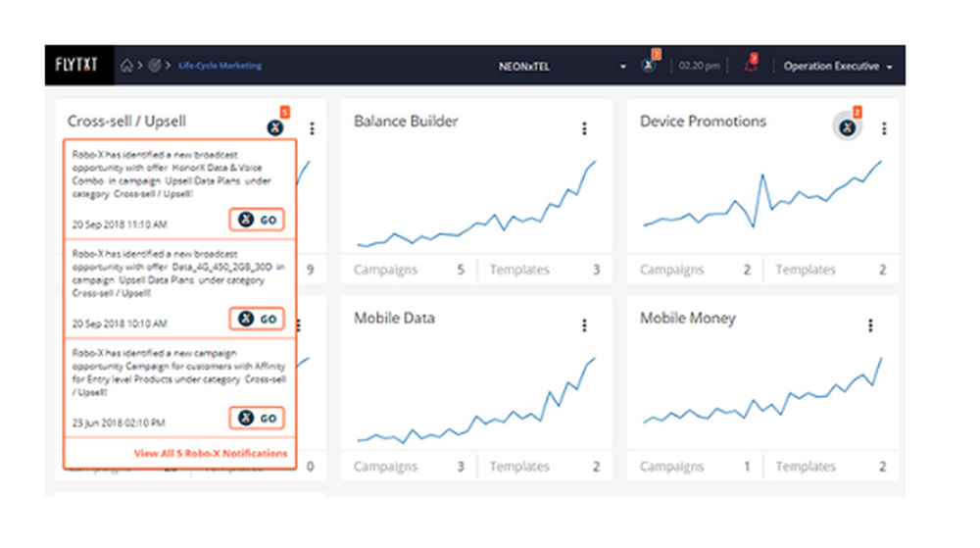Open three-dot menu on Cross-sell / Upsell card

312,128
